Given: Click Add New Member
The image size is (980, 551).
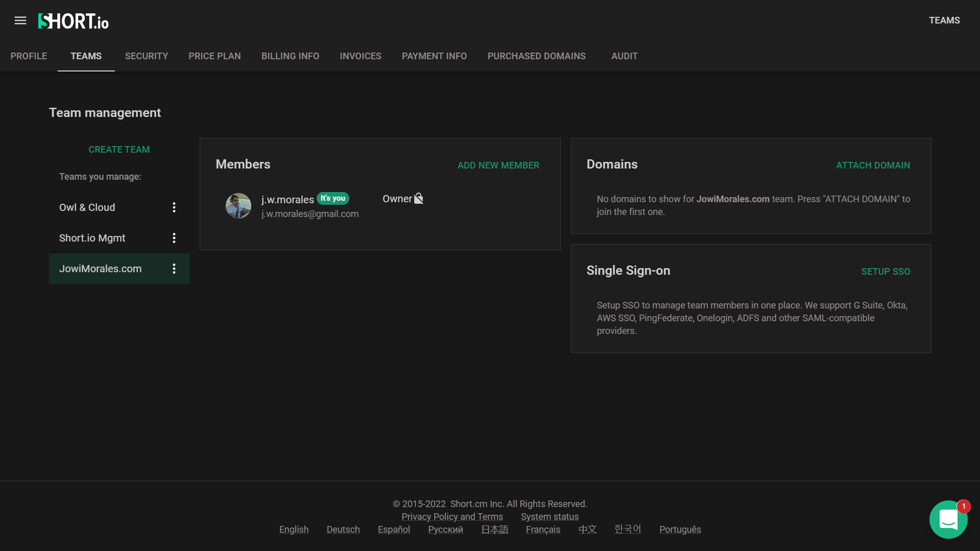Looking at the screenshot, I should (x=498, y=165).
